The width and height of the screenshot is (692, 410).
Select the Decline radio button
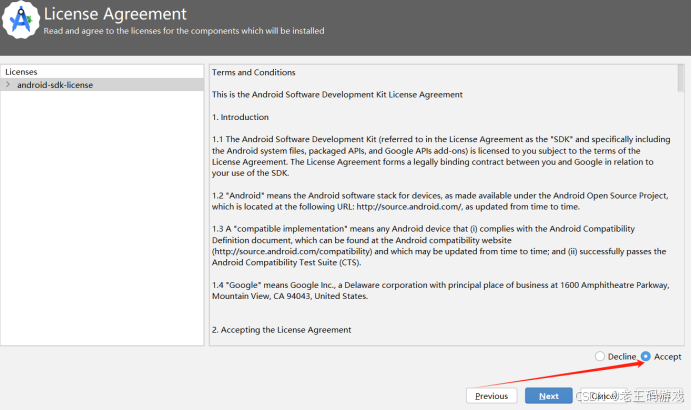[599, 356]
